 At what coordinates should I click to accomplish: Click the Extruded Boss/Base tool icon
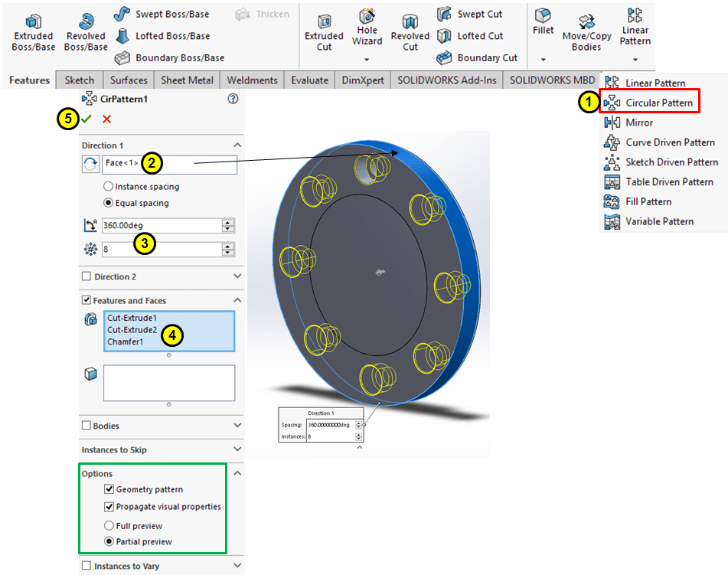33,20
